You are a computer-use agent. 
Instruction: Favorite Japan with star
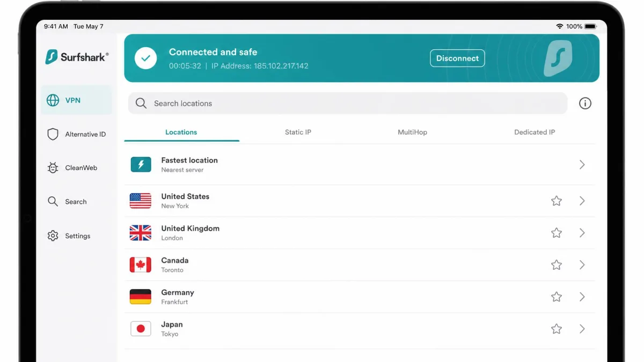coord(557,329)
